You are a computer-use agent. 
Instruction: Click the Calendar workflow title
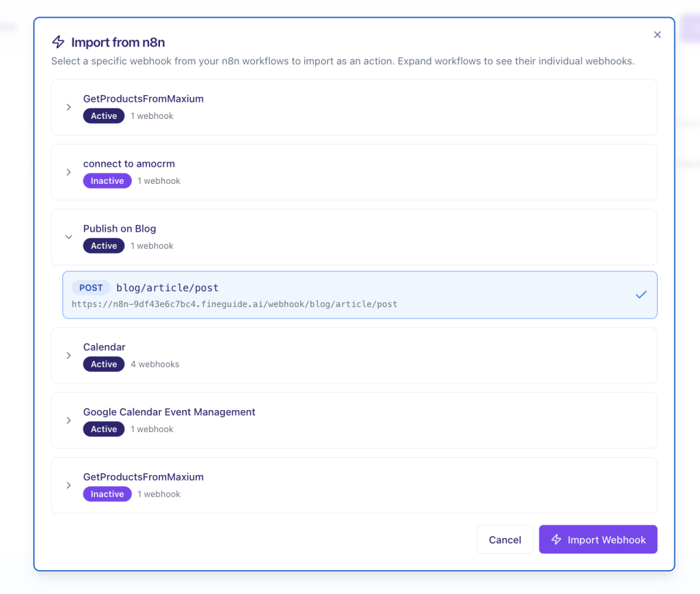(105, 347)
